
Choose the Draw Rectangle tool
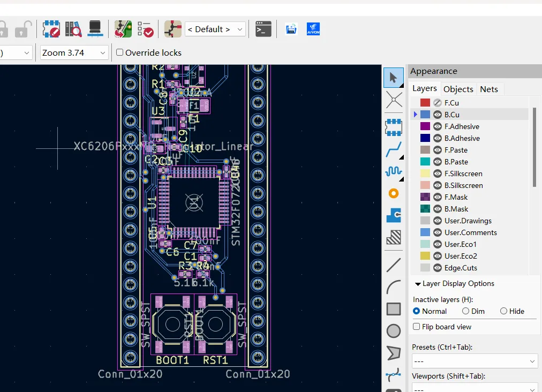pos(393,309)
